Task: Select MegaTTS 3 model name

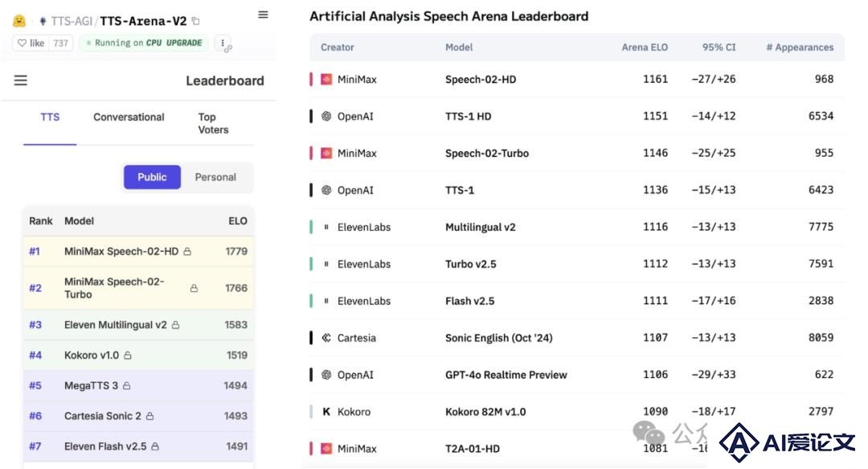Action: click(91, 386)
